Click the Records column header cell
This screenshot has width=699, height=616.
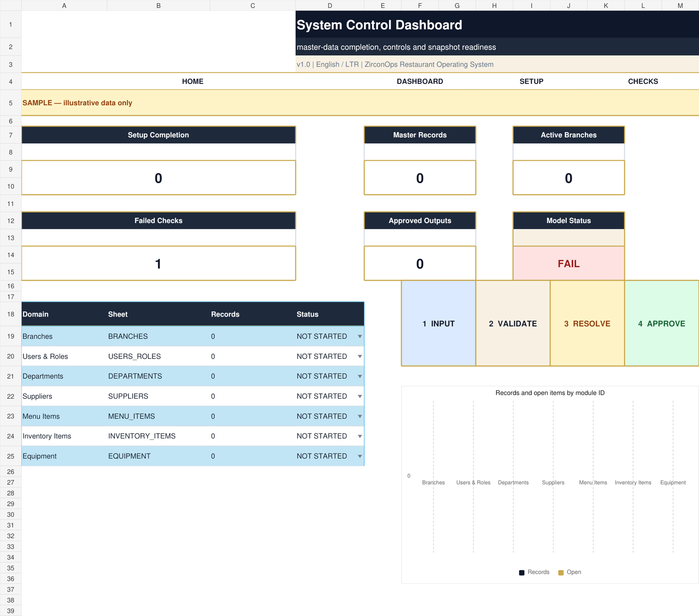(x=253, y=314)
